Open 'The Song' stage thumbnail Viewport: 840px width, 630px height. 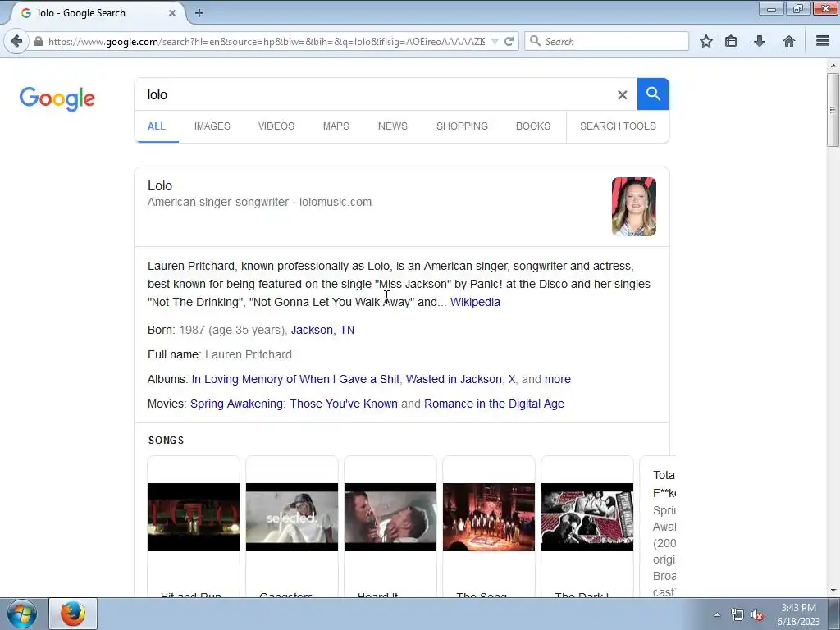coord(489,517)
